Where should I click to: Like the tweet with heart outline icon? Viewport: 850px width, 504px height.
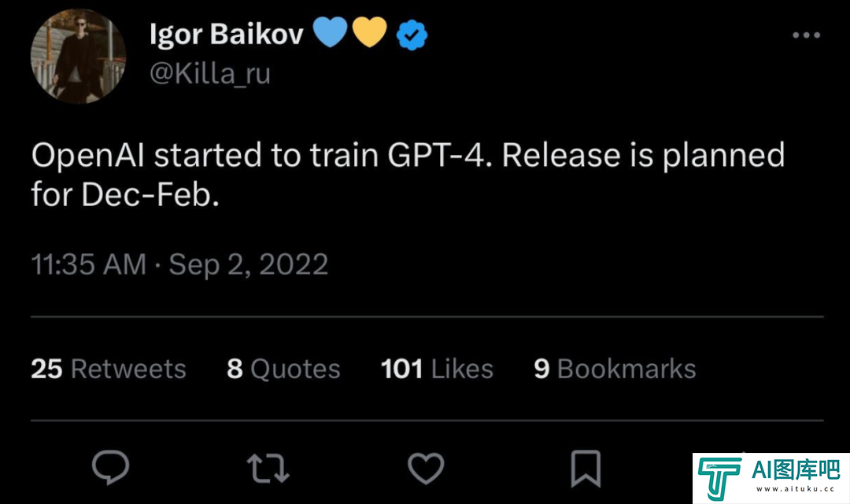pos(426,469)
